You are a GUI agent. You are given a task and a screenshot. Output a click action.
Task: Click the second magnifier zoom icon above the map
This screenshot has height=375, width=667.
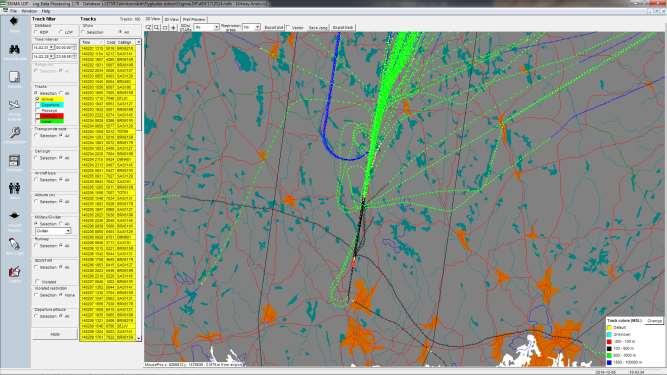tap(157, 28)
